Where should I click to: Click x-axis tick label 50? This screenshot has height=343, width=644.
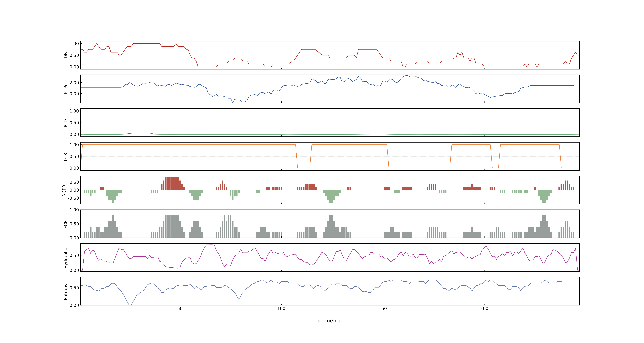click(x=180, y=309)
